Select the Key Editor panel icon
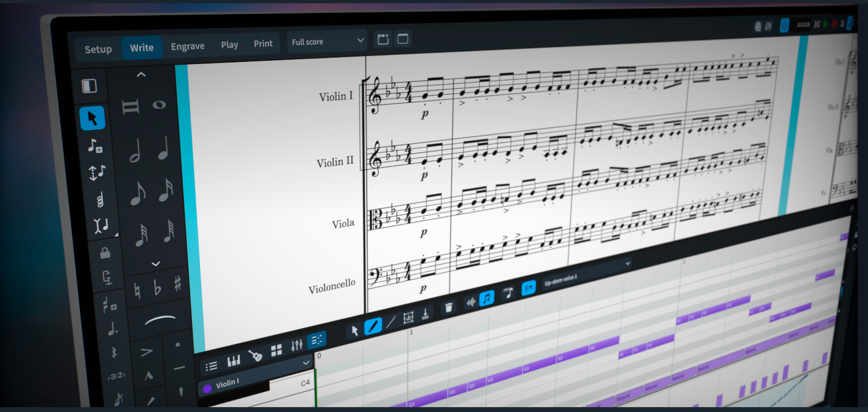The image size is (868, 412). [317, 340]
